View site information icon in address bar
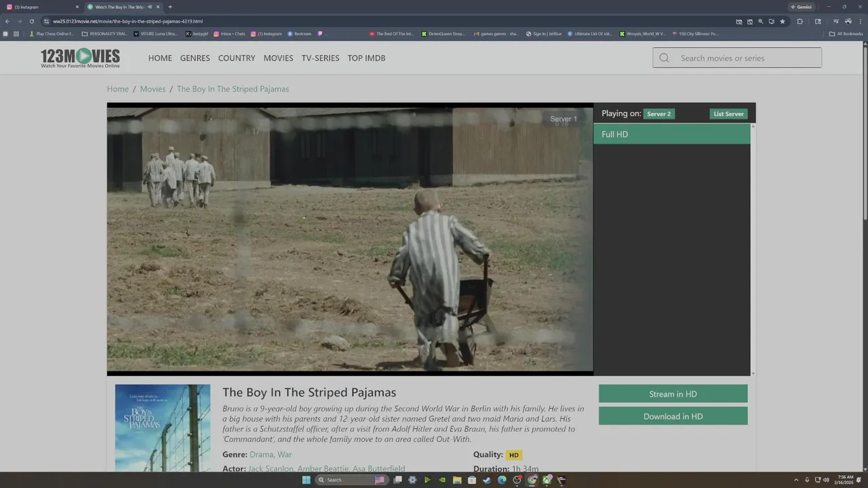 pyautogui.click(x=45, y=21)
